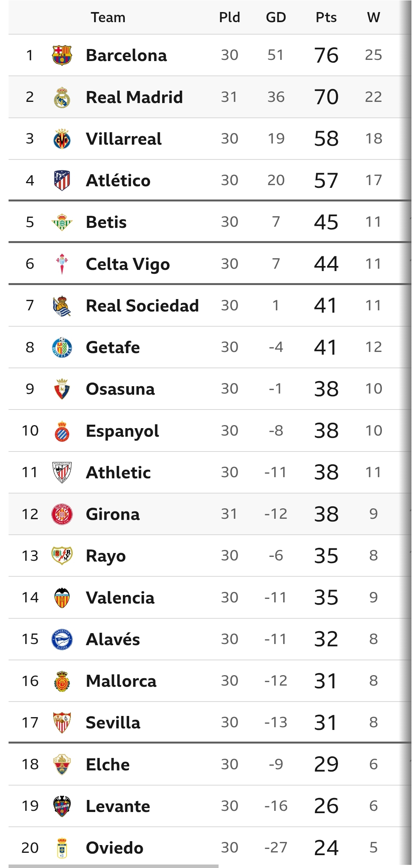Click the Oviedo team name
Screen dimensions: 420x868
(114, 848)
